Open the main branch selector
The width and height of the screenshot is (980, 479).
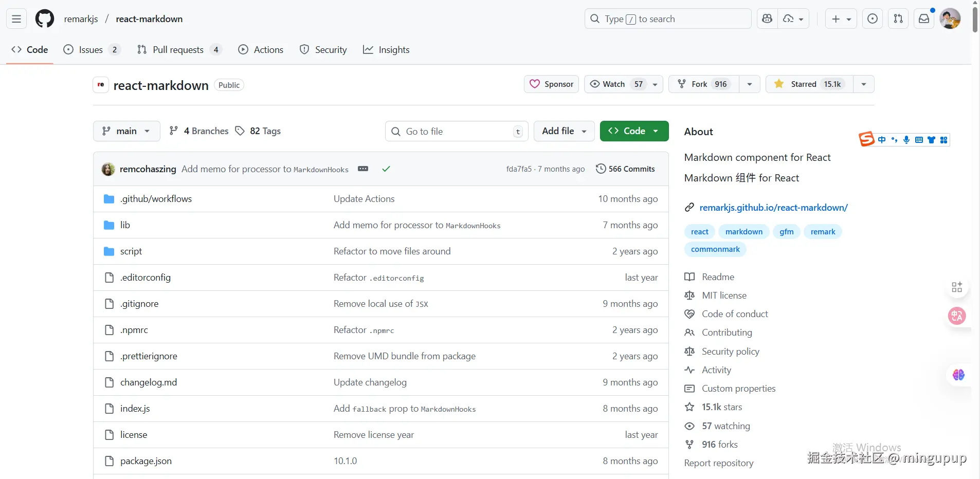coord(126,131)
